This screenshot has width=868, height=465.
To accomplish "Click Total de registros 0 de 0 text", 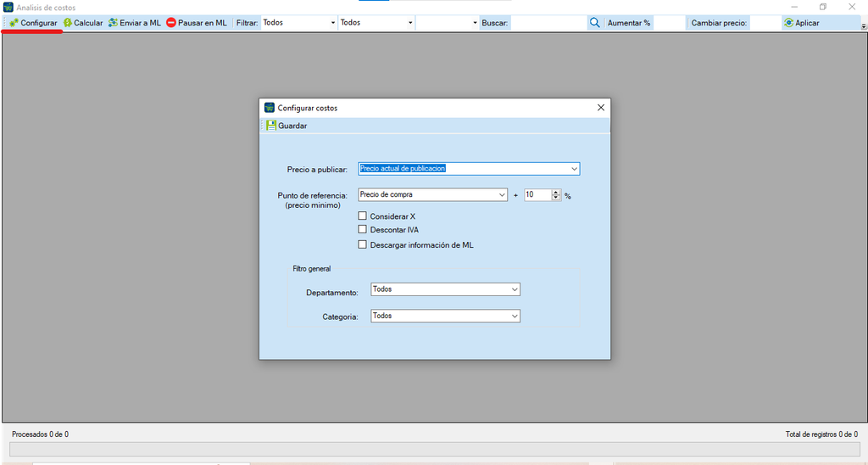I will [821, 434].
